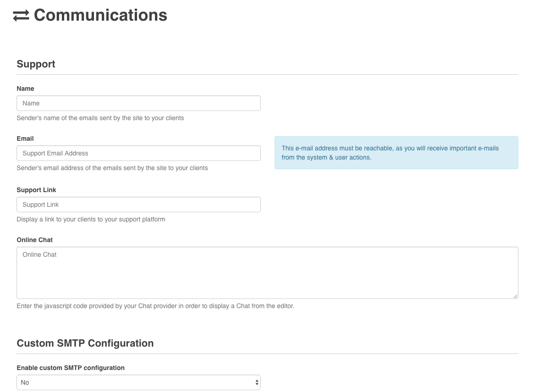Click the Support section heading
Image resolution: width=534 pixels, height=392 pixels.
pos(36,64)
